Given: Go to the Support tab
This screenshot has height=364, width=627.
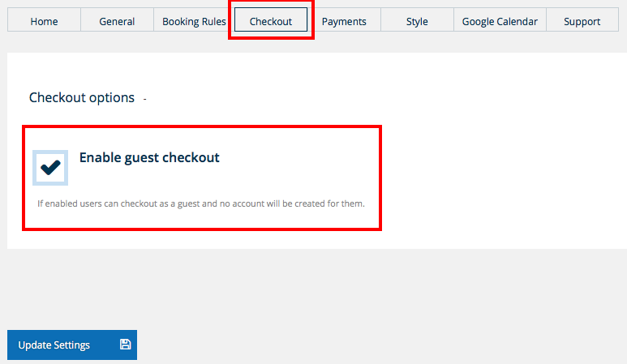Looking at the screenshot, I should (582, 21).
